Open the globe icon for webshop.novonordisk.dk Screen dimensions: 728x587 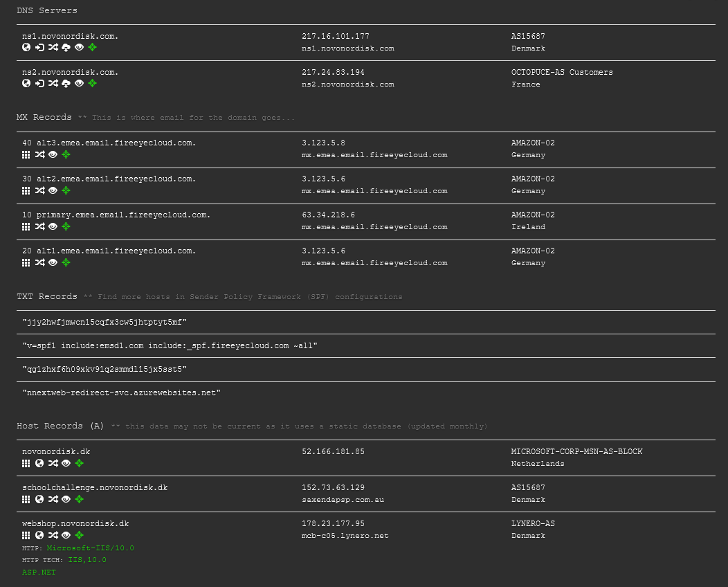pyautogui.click(x=39, y=535)
